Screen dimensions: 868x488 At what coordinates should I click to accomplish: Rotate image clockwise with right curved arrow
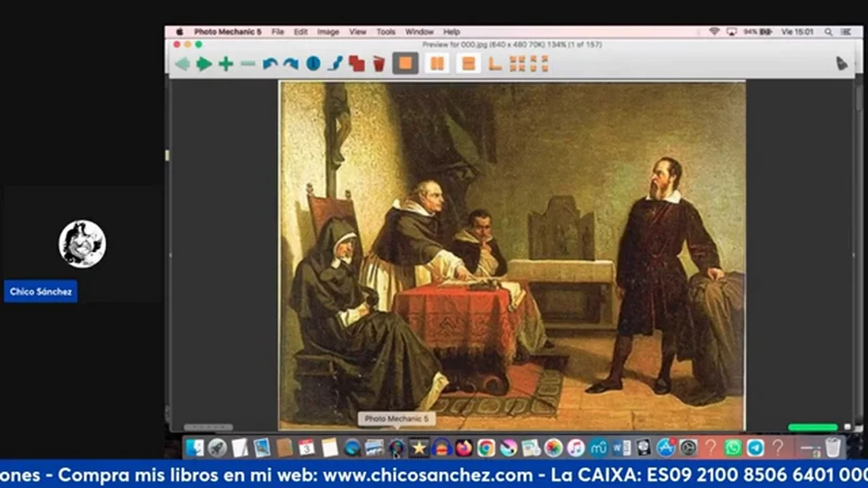coord(291,64)
